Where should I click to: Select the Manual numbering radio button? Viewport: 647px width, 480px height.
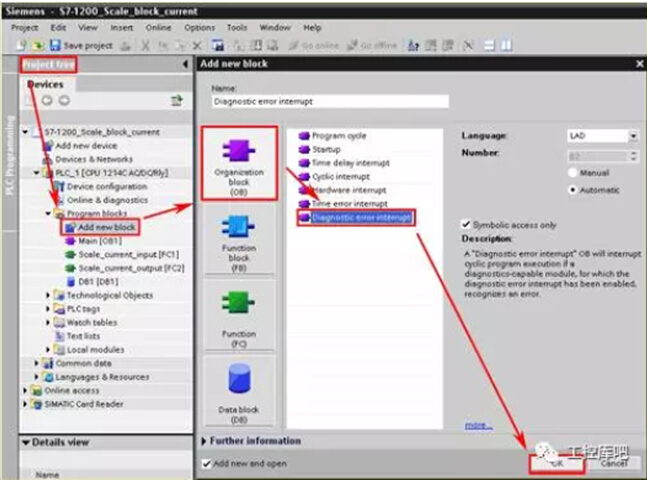(x=573, y=173)
